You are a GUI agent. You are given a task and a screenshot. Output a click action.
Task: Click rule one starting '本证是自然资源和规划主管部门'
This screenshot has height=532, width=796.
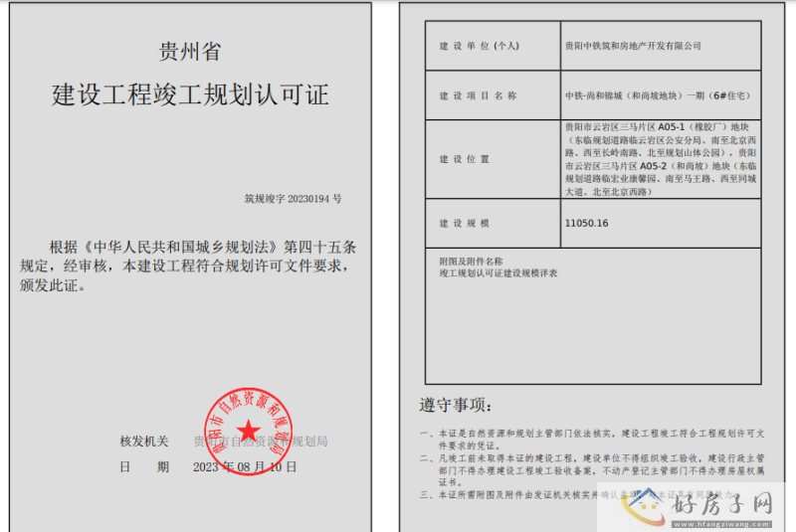592,440
